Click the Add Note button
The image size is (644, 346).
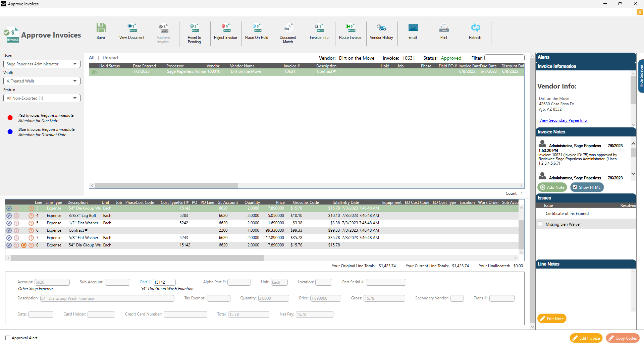point(552,187)
